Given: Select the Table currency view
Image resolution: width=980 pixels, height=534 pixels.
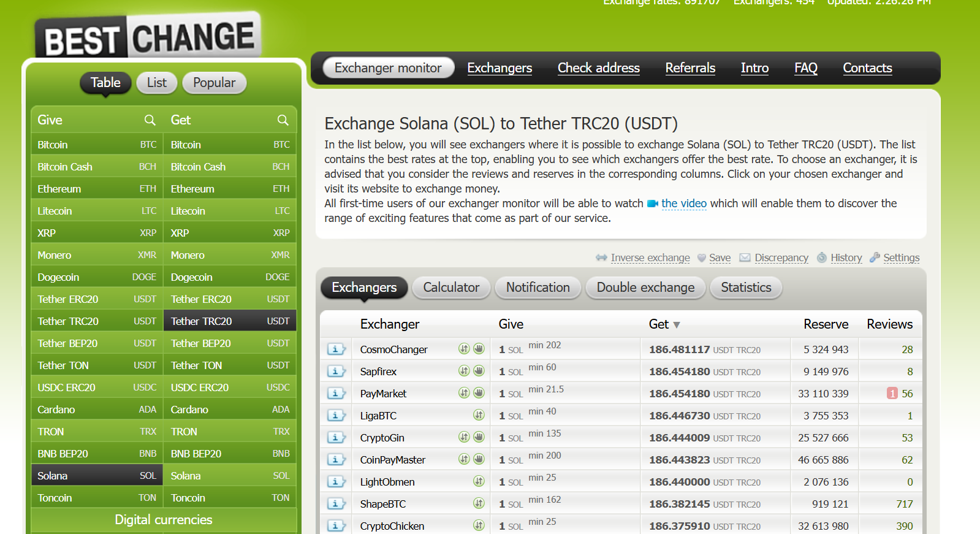Looking at the screenshot, I should (x=105, y=83).
